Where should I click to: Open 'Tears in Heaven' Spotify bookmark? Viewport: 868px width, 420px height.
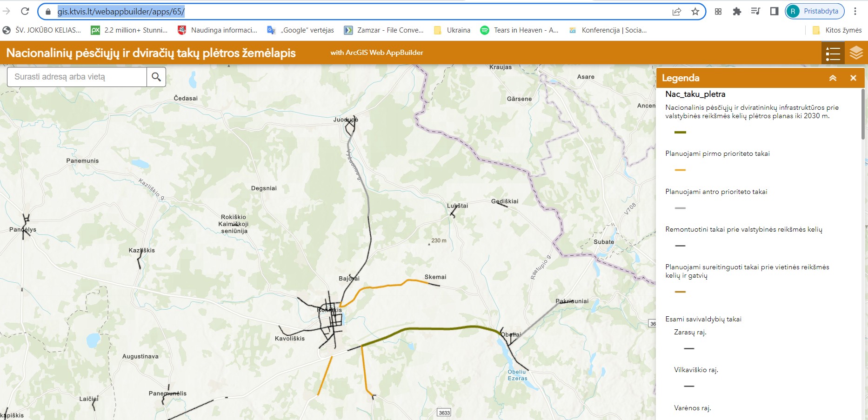coord(519,30)
